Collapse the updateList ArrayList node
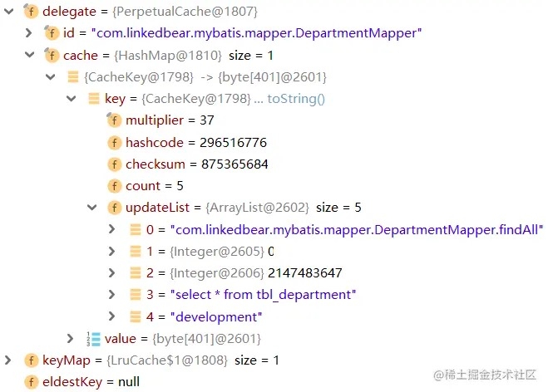This screenshot has width=548, height=392. tap(91, 207)
